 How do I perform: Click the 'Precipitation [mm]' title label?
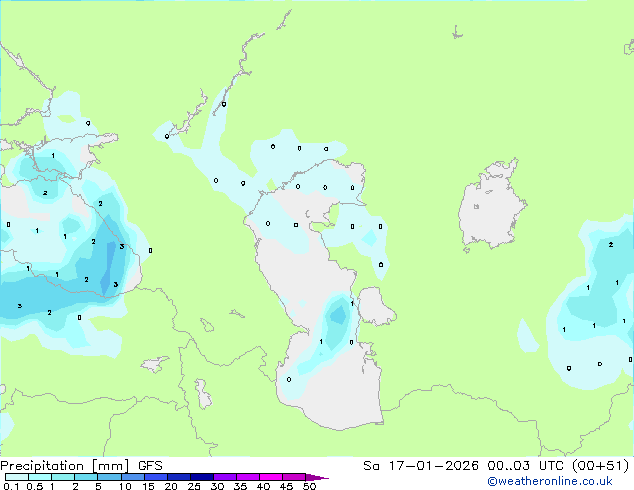click(64, 466)
